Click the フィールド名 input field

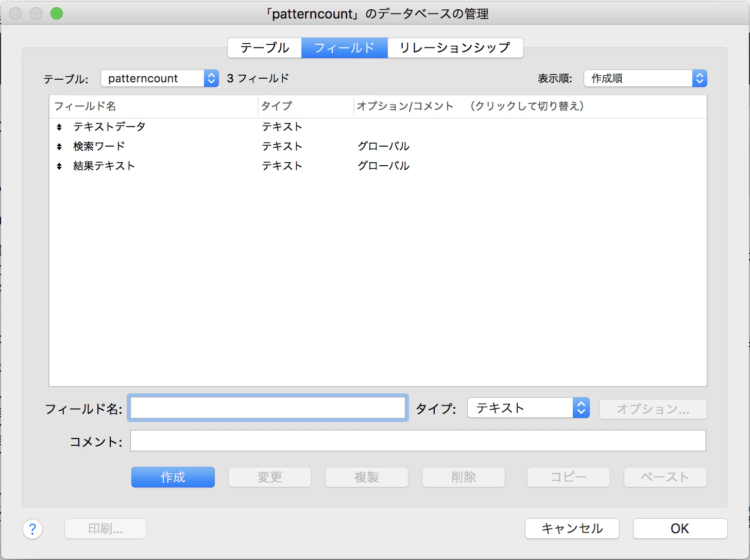tap(268, 408)
